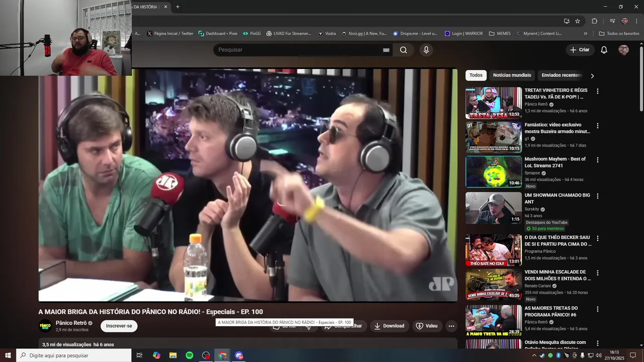Close the current browser tab
This screenshot has width=644, height=362.
(x=166, y=7)
